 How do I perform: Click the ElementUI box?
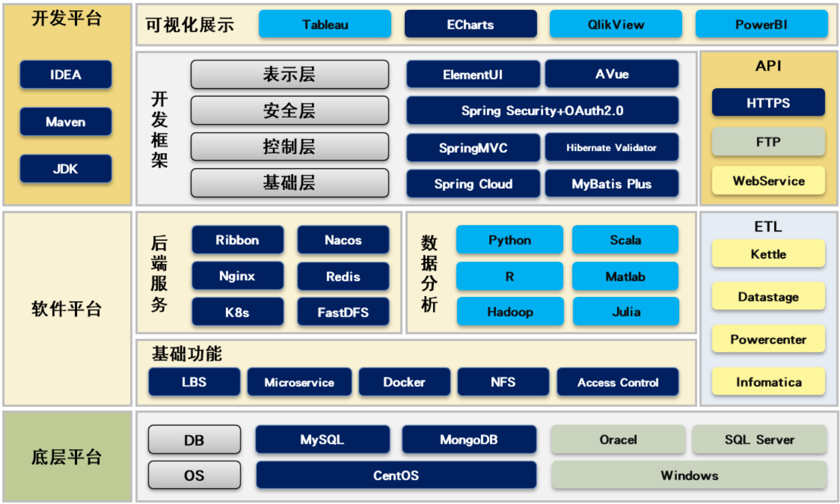[473, 74]
